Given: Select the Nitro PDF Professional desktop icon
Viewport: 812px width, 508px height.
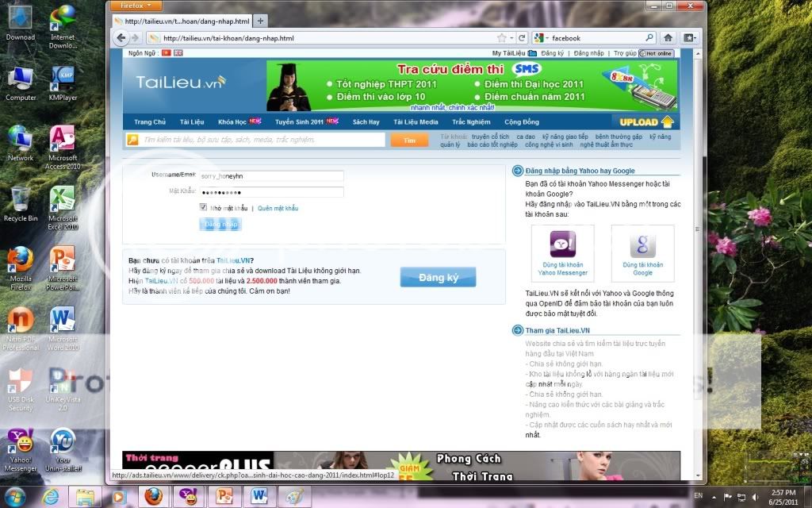Looking at the screenshot, I should [21, 329].
